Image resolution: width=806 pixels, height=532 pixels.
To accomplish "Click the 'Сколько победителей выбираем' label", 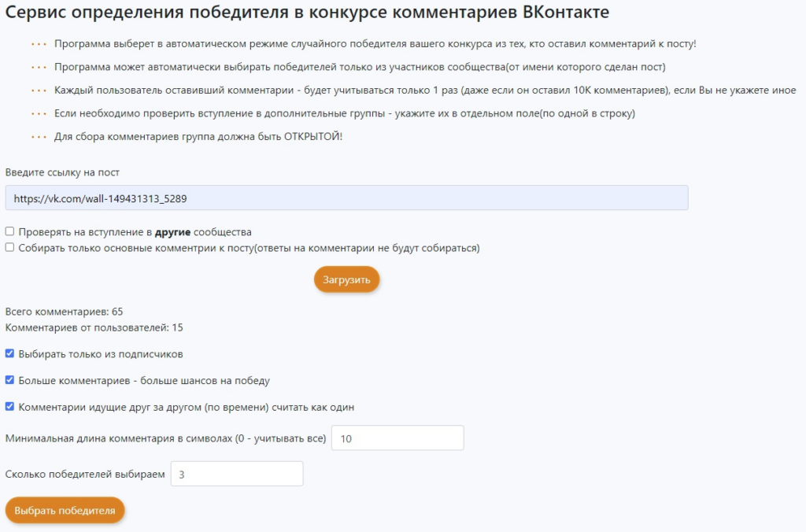I will tap(85, 474).
